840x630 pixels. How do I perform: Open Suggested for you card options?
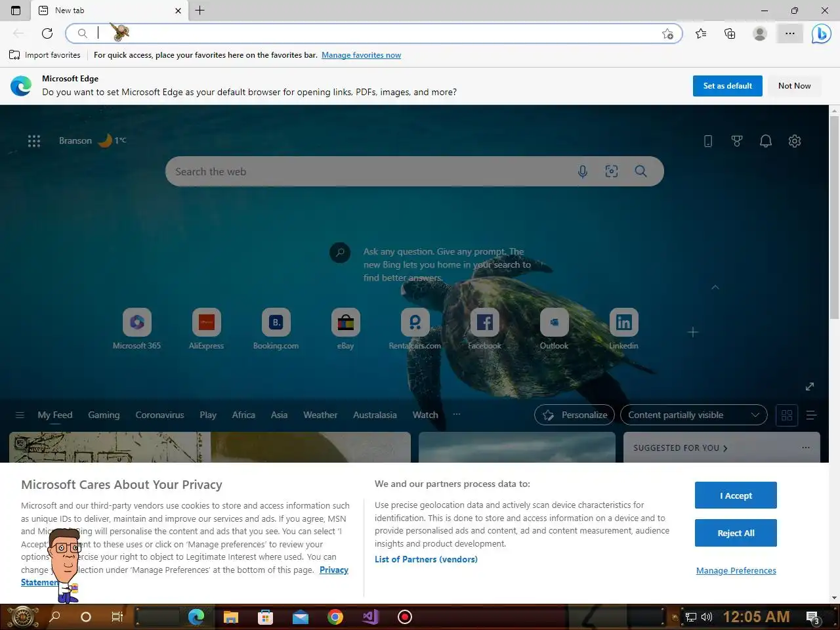click(806, 448)
